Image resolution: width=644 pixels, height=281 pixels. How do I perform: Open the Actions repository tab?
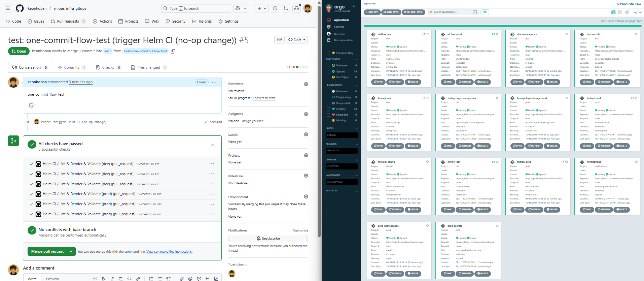coord(102,21)
